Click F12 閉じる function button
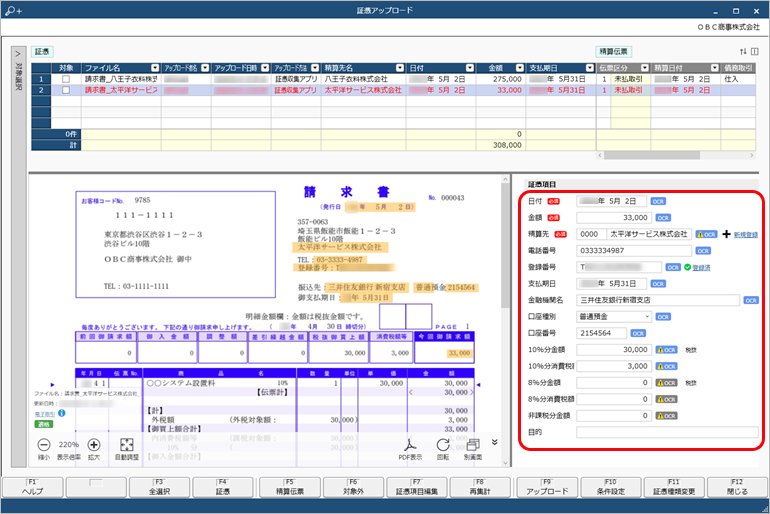The image size is (770, 514). click(737, 487)
